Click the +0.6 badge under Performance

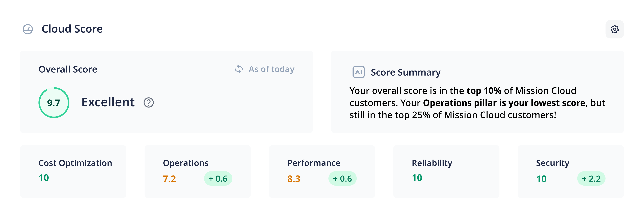click(342, 178)
